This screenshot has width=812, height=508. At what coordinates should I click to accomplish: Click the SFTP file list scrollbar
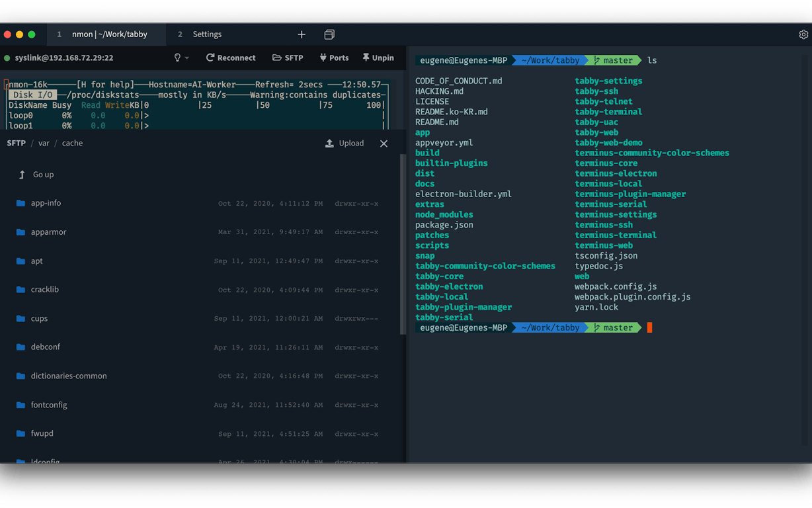pos(403,245)
